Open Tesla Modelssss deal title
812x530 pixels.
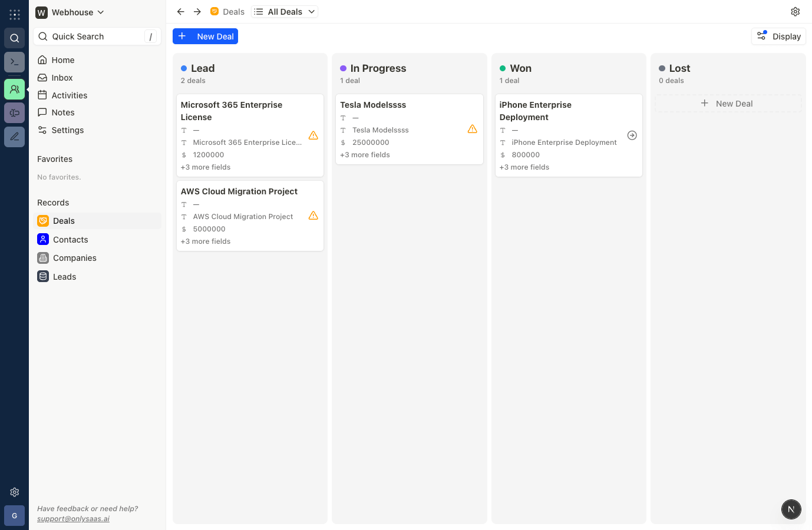373,105
